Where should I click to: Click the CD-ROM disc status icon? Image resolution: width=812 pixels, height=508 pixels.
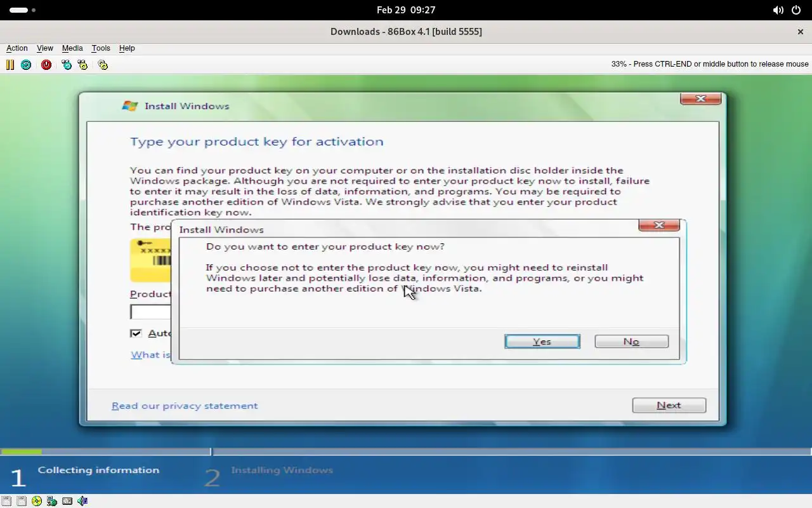tap(37, 501)
